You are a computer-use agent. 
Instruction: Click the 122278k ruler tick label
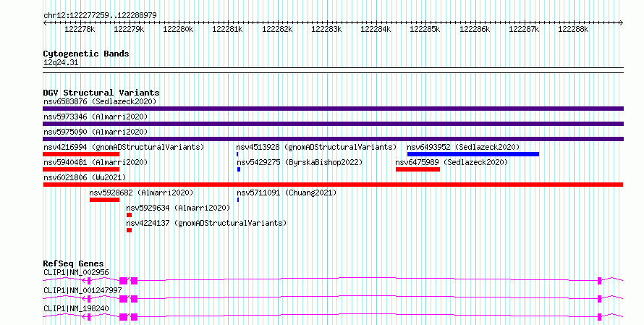click(80, 29)
